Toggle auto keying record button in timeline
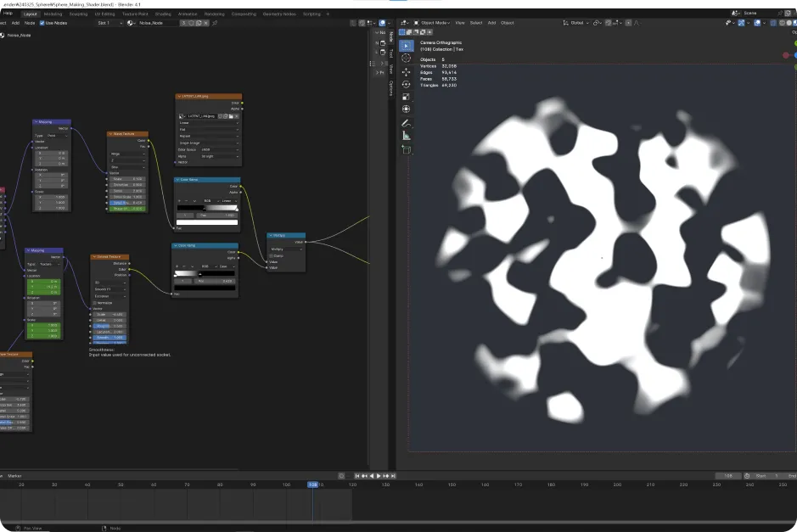The image size is (797, 532). (x=341, y=476)
